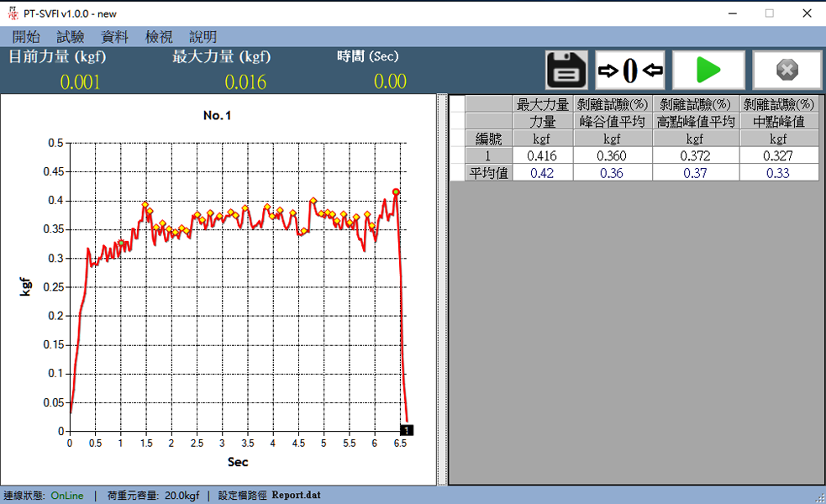The image size is (826, 504).
Task: Open the 試驗 menu
Action: pyautogui.click(x=71, y=37)
